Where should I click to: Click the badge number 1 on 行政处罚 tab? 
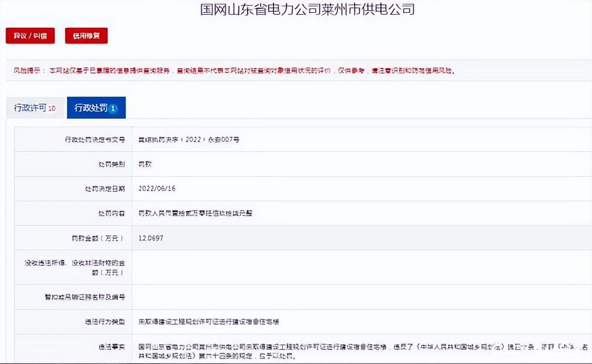(x=114, y=109)
